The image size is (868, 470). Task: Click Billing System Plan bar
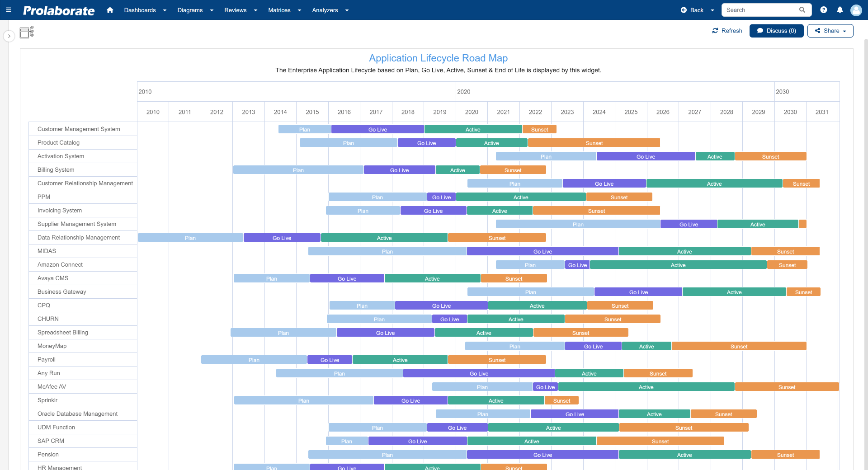point(298,170)
